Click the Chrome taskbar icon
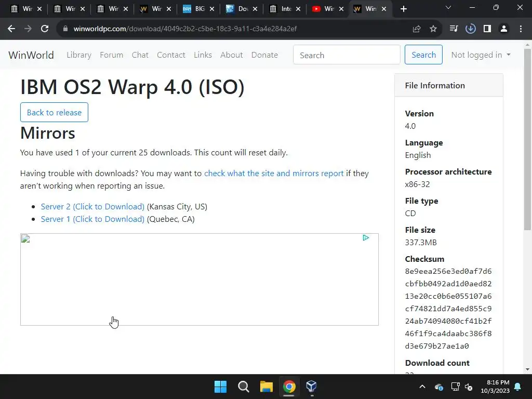This screenshot has width=532, height=399. [289, 387]
